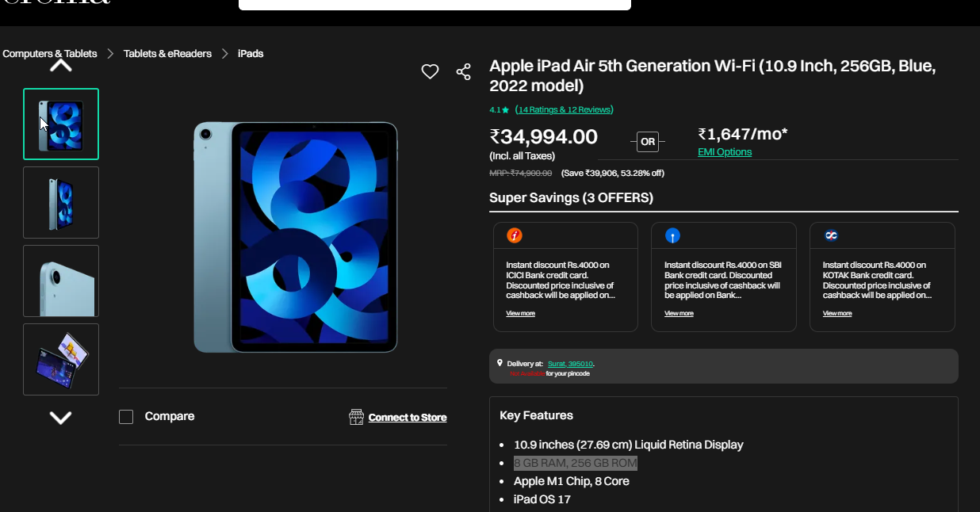Click View more on the ICICI offer
This screenshot has width=980, height=512.
(521, 314)
